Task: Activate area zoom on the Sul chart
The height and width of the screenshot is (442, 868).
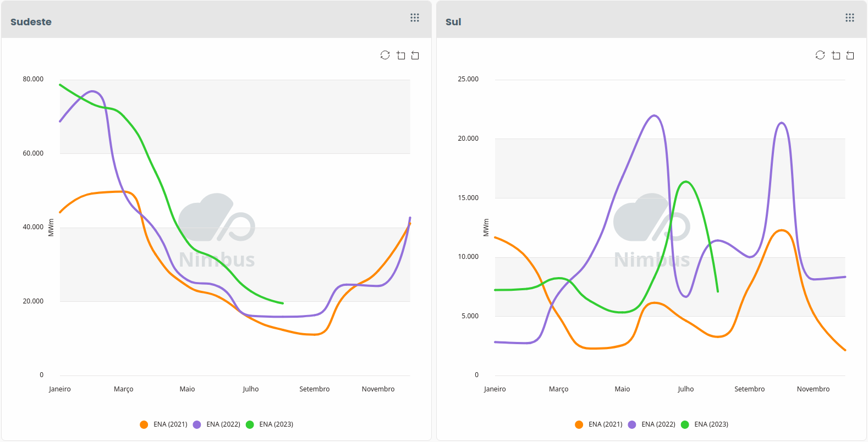Action: (836, 55)
